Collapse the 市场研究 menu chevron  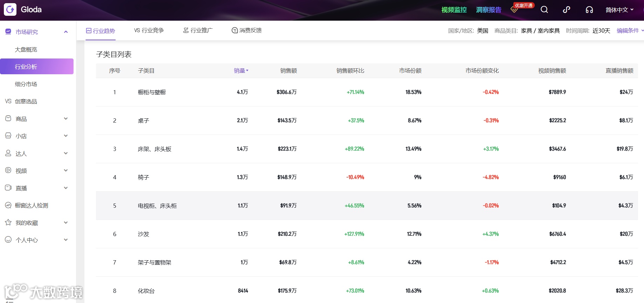pyautogui.click(x=66, y=32)
